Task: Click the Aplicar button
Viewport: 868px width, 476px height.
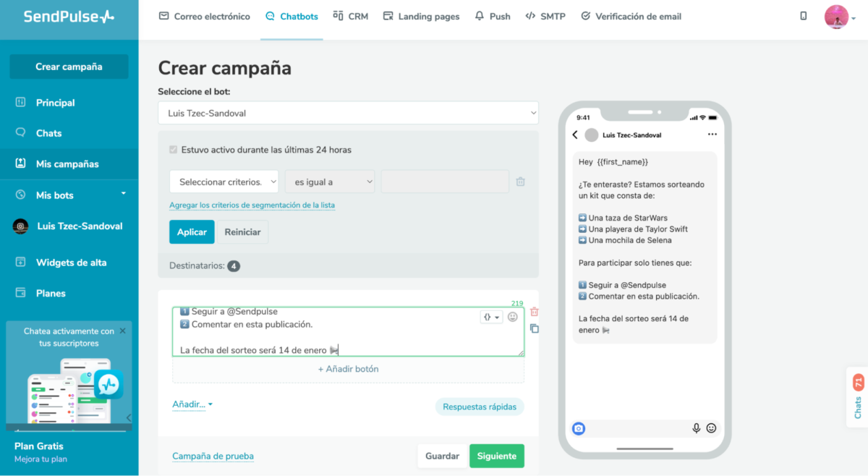Action: click(192, 232)
